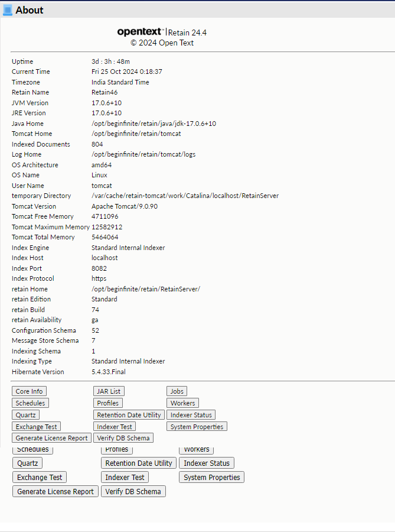Click the Index Engine label

[x=31, y=248]
